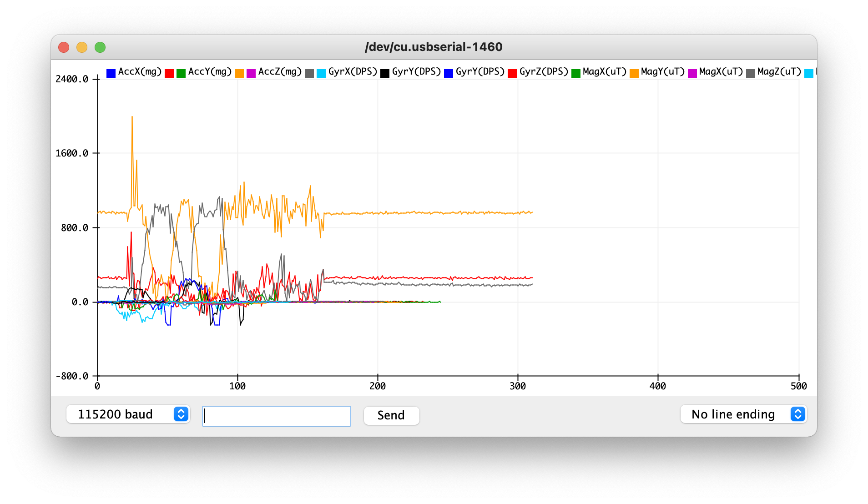868x504 pixels.
Task: Click the MagY(uT) legend label
Action: 663,72
